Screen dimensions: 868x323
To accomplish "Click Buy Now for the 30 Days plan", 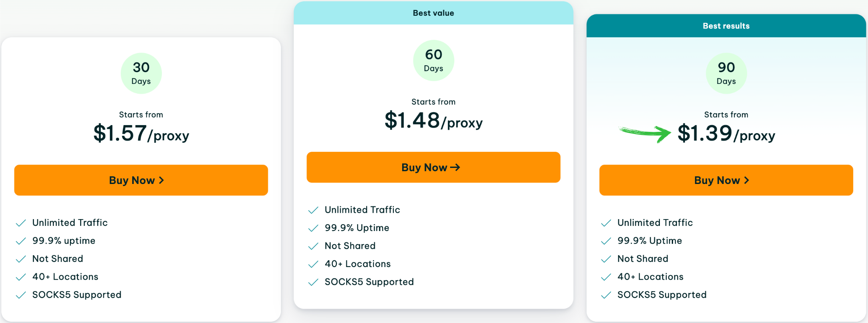I will pos(141,180).
